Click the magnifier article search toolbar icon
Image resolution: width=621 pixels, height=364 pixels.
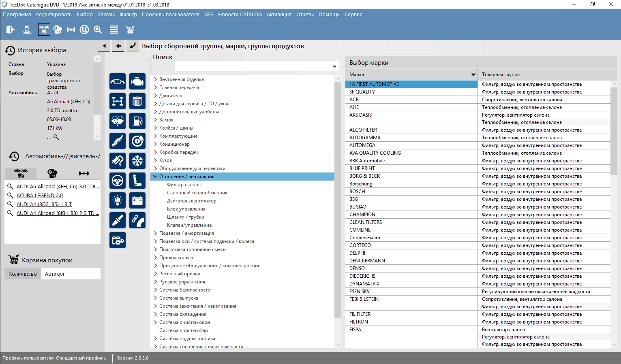tap(98, 30)
